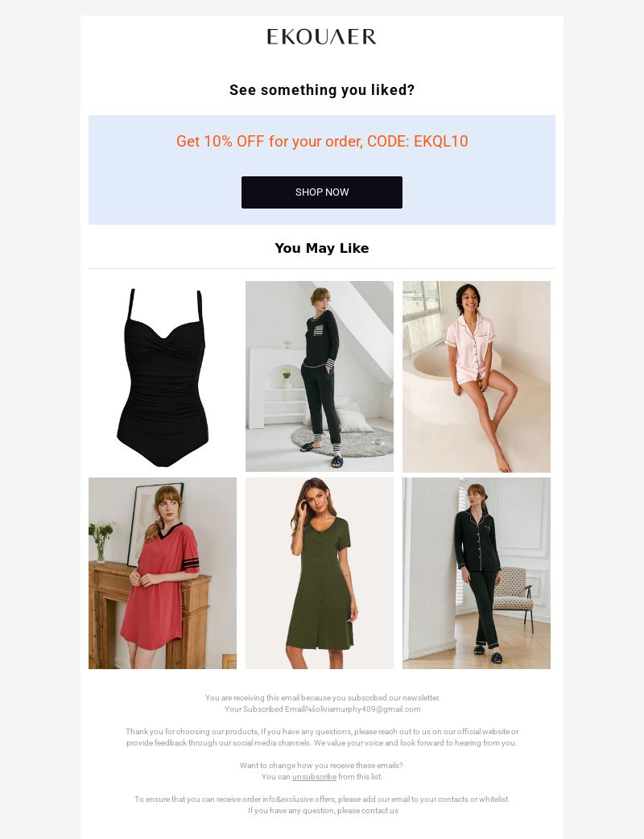The height and width of the screenshot is (839, 644).
Task: Open the black long-sleeve pajama set image
Action: [x=476, y=573]
